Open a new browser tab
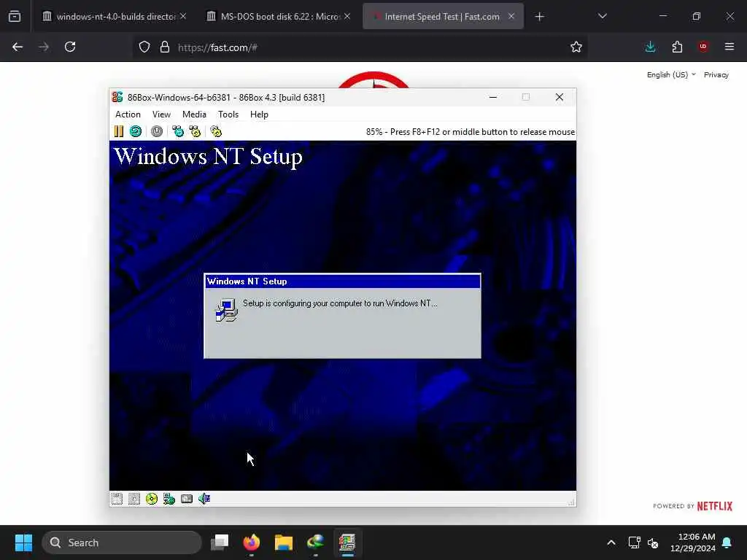Screen dimensions: 747x560 (x=539, y=17)
